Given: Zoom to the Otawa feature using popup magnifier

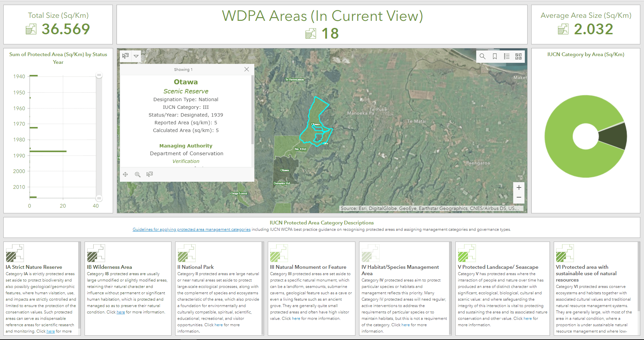Looking at the screenshot, I should [x=138, y=174].
